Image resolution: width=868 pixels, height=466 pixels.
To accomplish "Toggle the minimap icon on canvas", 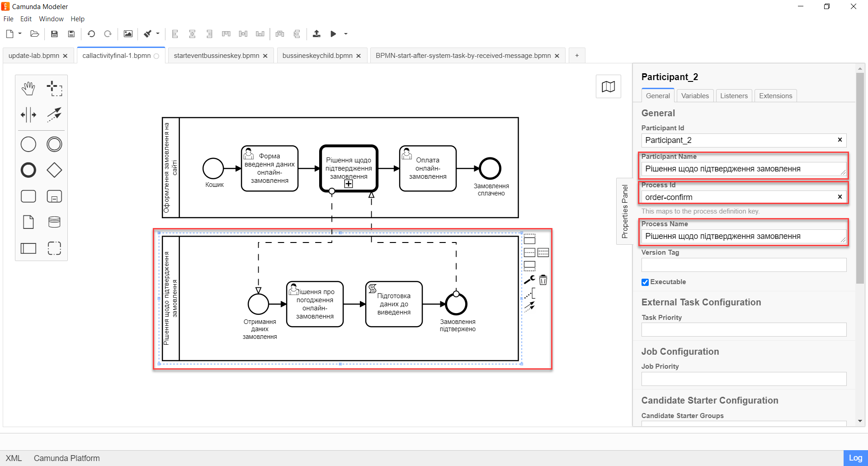I will 608,87.
